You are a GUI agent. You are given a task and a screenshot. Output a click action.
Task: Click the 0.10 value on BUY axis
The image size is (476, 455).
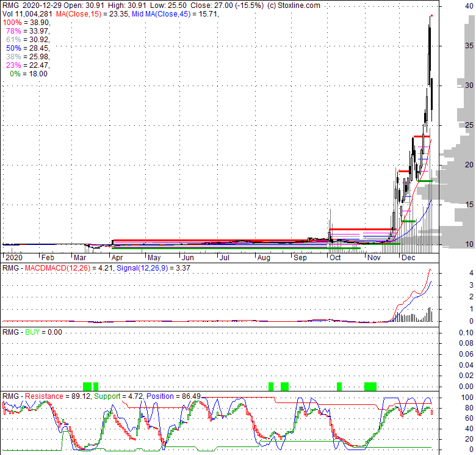tap(466, 333)
